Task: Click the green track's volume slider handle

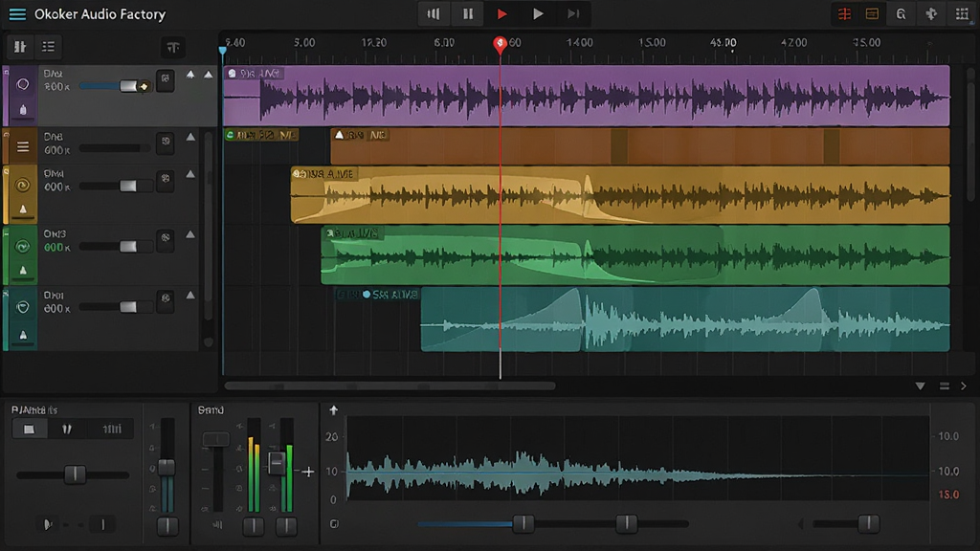Action: pos(128,247)
